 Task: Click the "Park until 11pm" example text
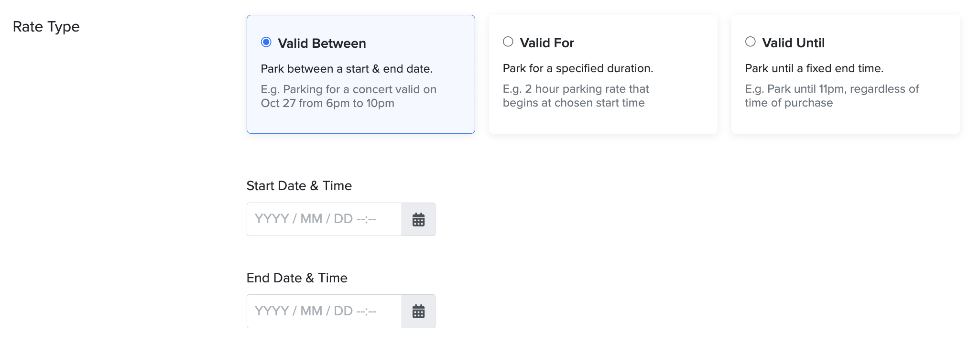(x=832, y=96)
